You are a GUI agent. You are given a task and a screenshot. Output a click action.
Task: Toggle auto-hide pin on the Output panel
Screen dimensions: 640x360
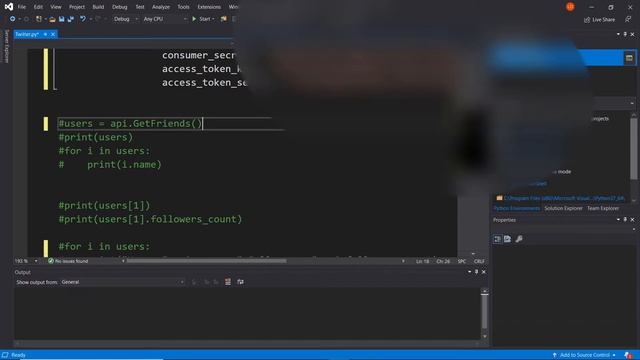476,272
